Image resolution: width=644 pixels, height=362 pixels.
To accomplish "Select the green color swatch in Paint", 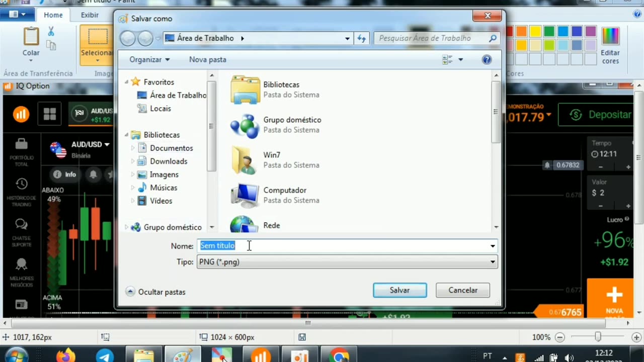I will [549, 32].
